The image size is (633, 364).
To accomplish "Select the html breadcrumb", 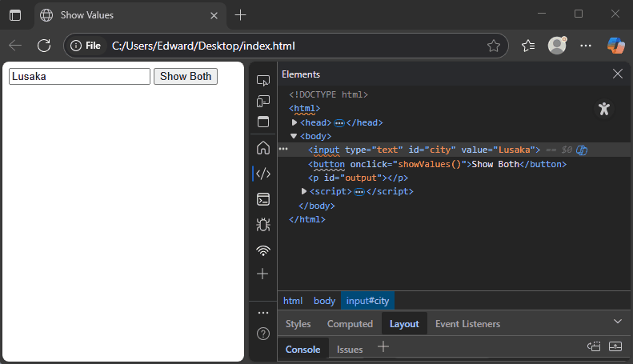I will point(293,301).
